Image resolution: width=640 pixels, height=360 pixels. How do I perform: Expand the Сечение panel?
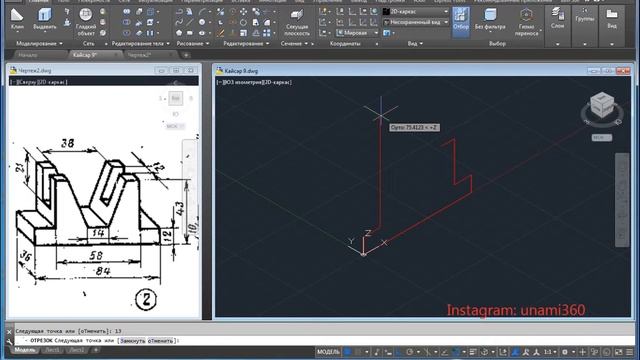294,43
